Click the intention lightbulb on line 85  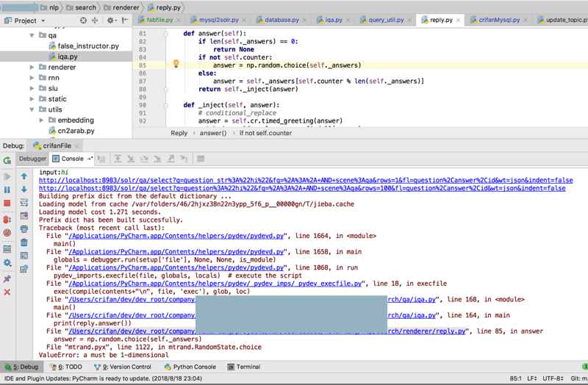coord(176,65)
